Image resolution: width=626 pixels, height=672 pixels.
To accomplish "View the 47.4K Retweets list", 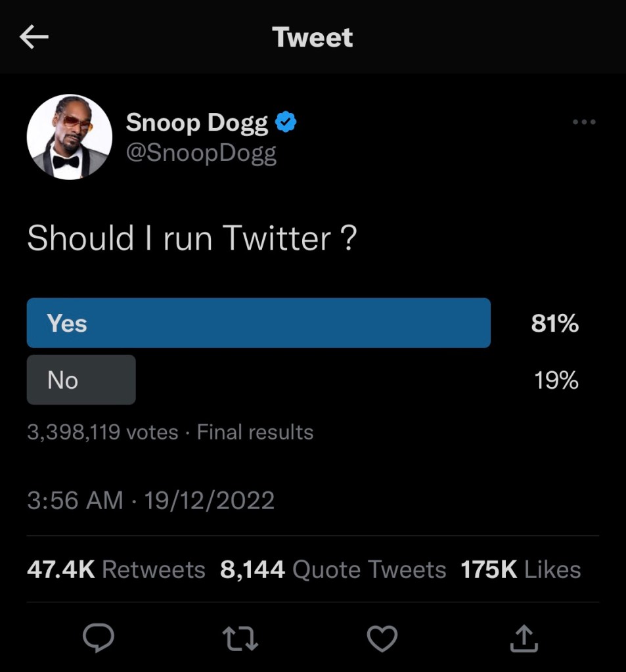I will (116, 570).
